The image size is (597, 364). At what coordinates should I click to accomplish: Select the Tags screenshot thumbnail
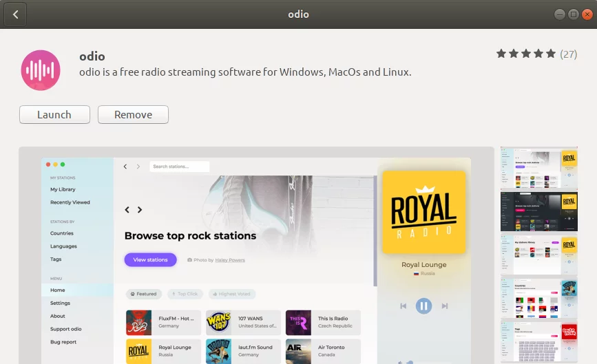538,342
